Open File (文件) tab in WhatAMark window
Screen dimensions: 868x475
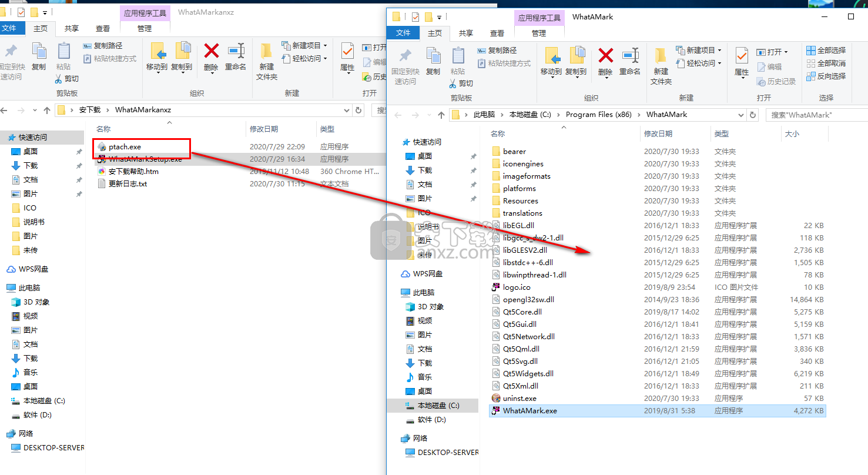pyautogui.click(x=403, y=33)
